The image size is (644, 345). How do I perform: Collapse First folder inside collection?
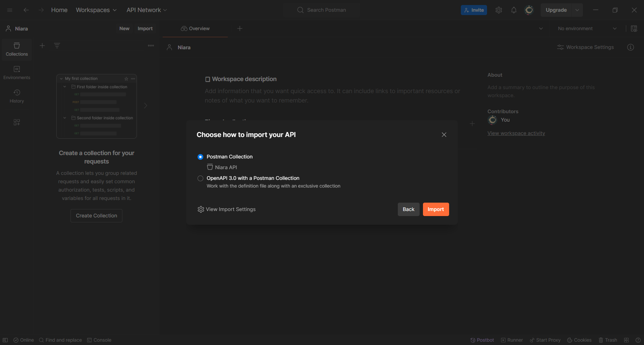click(65, 87)
